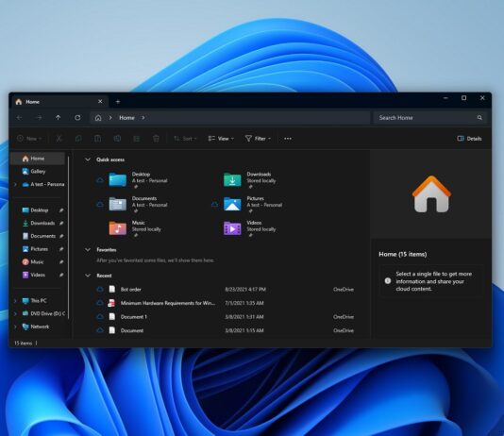Expand the A test - Personal tree node
The height and width of the screenshot is (436, 504).
(15, 184)
